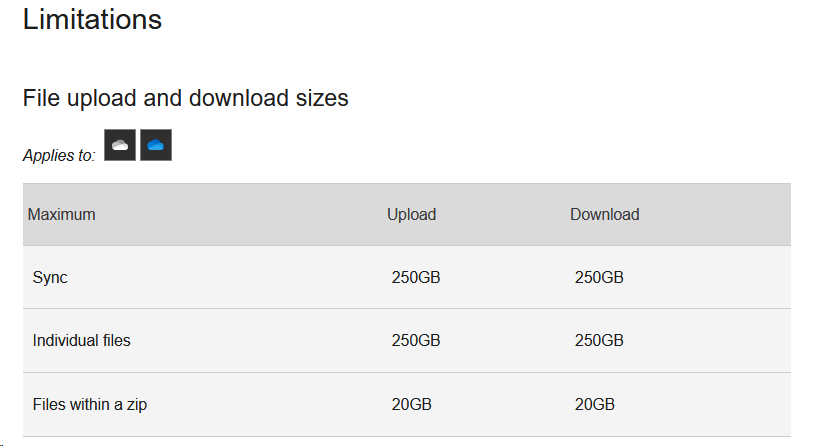Click the white OneDrive personal cloud icon
The width and height of the screenshot is (814, 446).
tap(120, 145)
